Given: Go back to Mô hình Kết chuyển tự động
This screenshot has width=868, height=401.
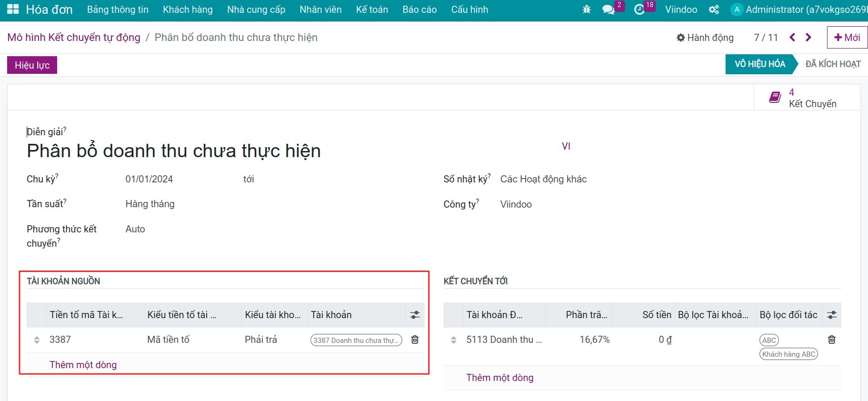Looking at the screenshot, I should [x=74, y=37].
